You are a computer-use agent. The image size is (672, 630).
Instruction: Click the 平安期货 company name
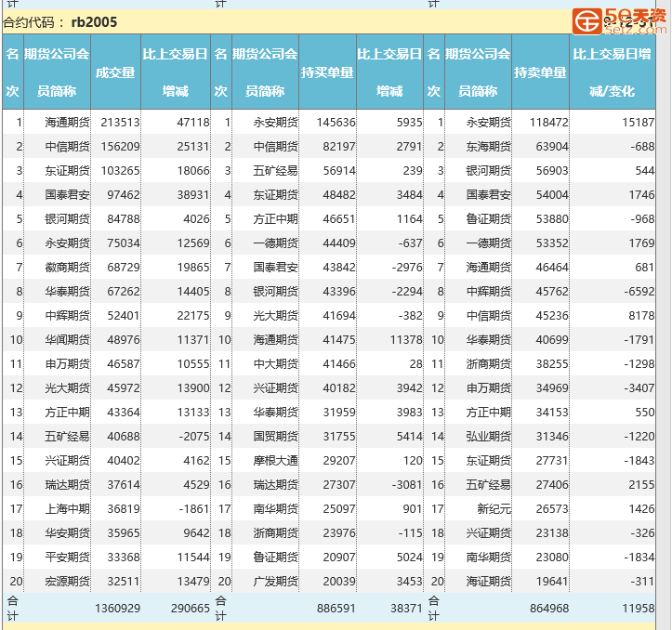coord(67,558)
